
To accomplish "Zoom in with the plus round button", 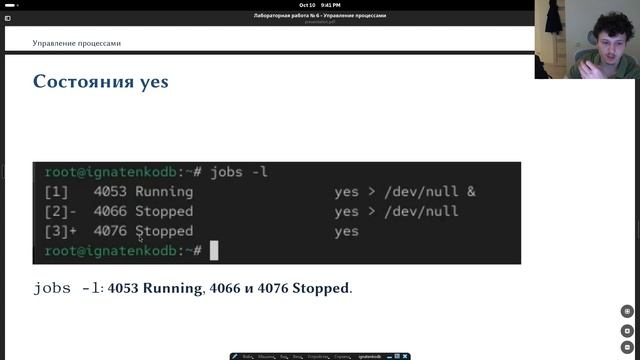I will coord(627,311).
